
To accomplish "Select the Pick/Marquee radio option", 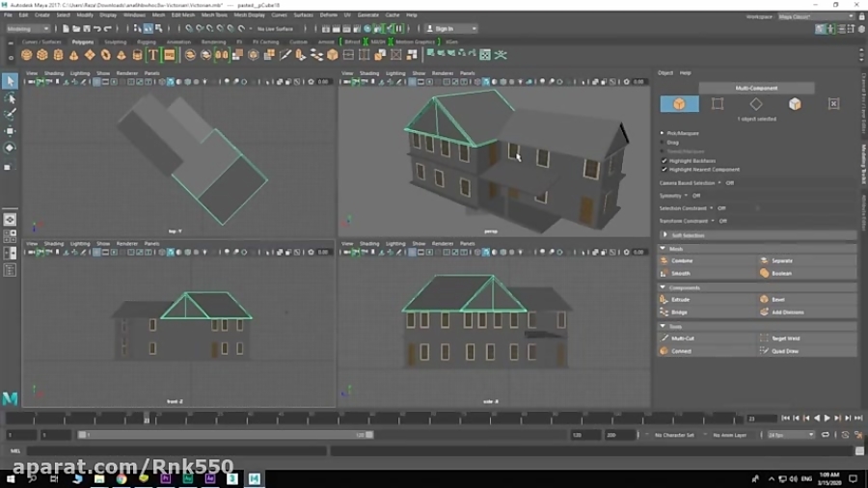I will (x=663, y=133).
